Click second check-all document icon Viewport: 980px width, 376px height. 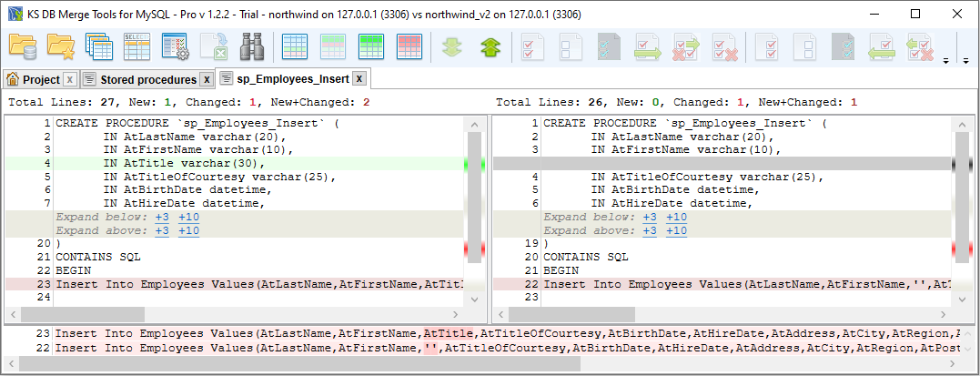click(768, 47)
